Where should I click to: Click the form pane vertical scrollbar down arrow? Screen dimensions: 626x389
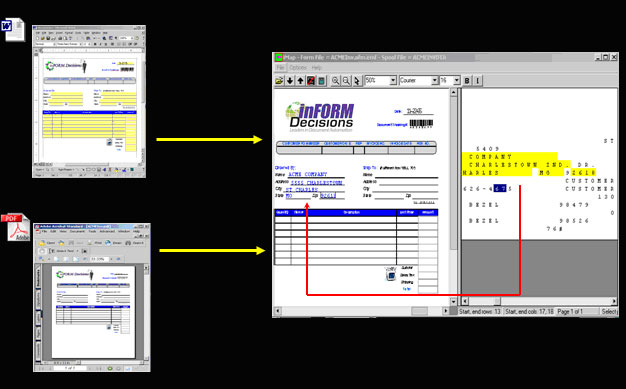click(453, 301)
